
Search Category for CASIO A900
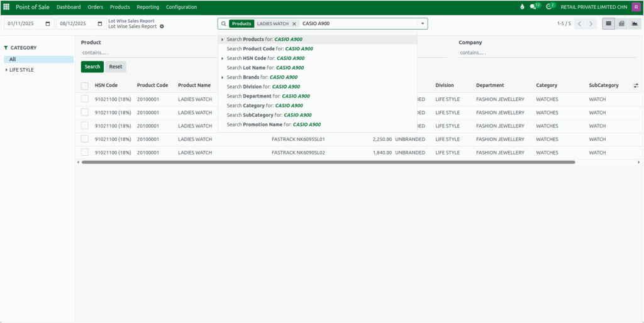point(318,106)
